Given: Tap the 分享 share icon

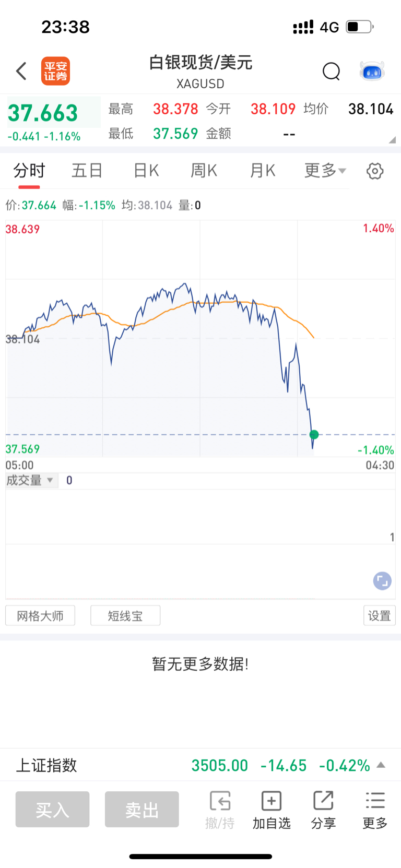Looking at the screenshot, I should pos(323,810).
